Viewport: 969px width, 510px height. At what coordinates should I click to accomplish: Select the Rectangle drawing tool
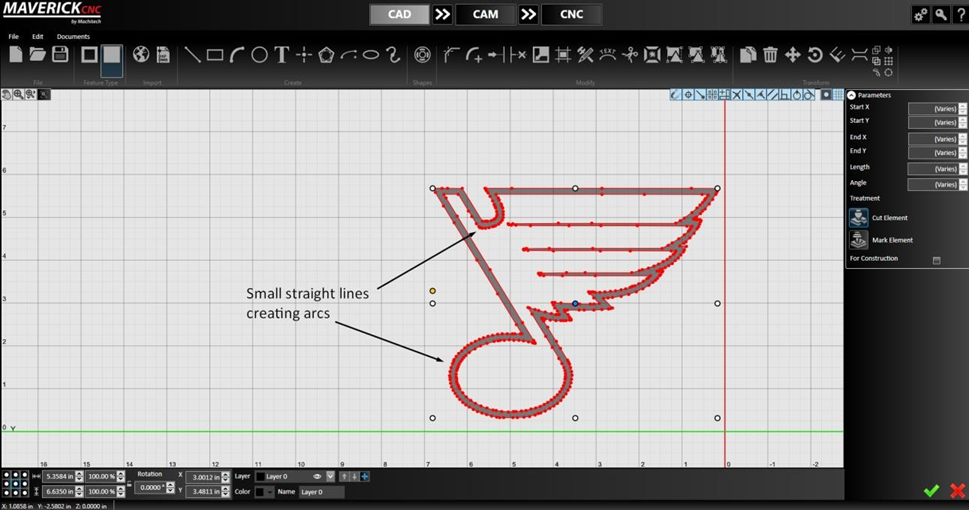click(215, 55)
